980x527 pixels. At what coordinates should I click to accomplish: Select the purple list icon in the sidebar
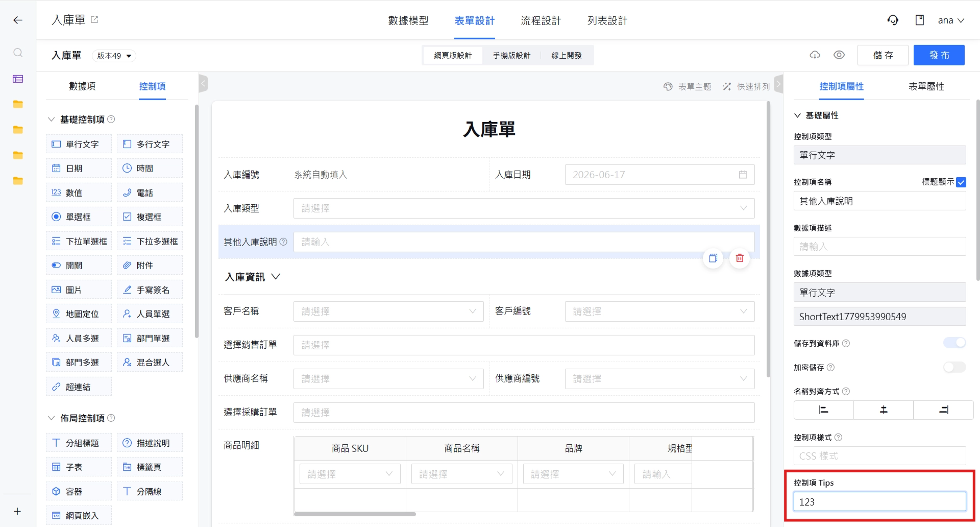[x=18, y=79]
